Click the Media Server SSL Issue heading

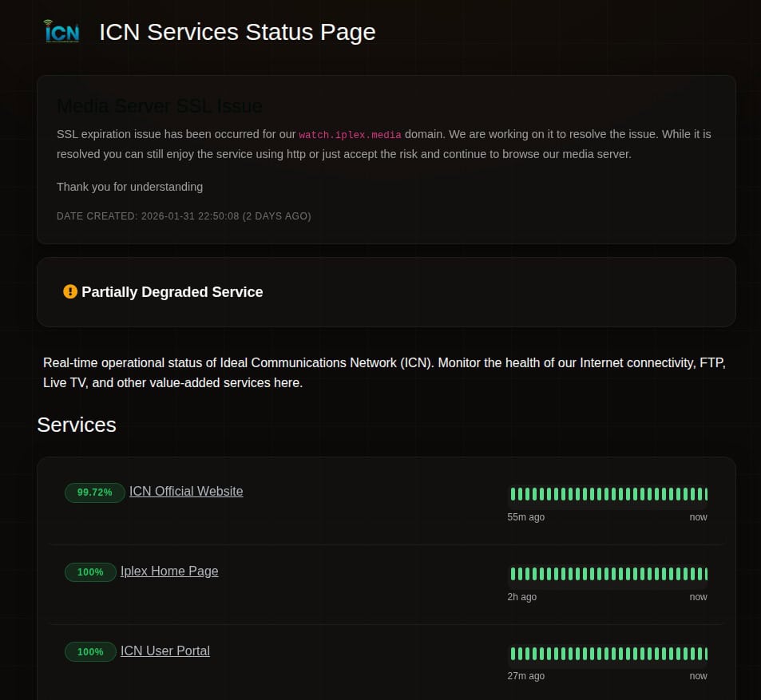tap(160, 106)
